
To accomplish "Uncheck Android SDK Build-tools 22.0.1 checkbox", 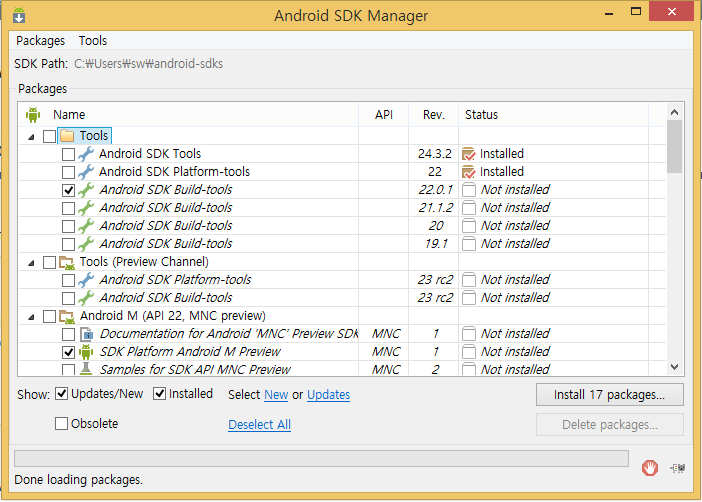I will tap(68, 190).
